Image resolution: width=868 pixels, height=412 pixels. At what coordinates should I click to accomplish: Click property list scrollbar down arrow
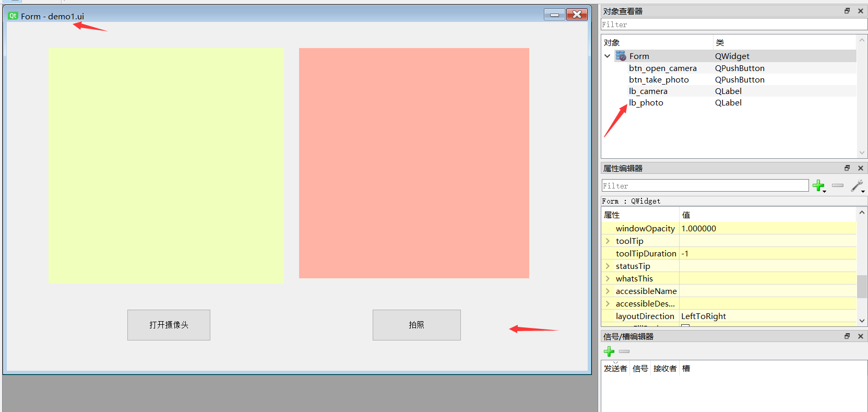pyautogui.click(x=862, y=321)
